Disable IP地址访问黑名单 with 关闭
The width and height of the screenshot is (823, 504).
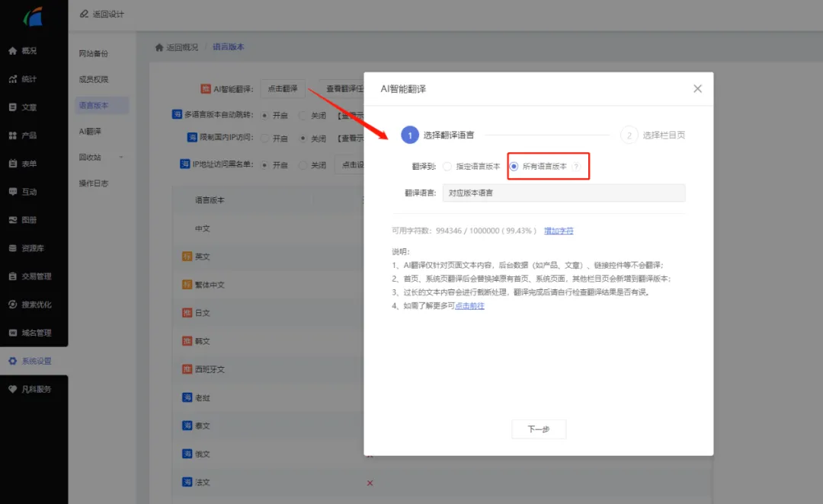pyautogui.click(x=303, y=165)
